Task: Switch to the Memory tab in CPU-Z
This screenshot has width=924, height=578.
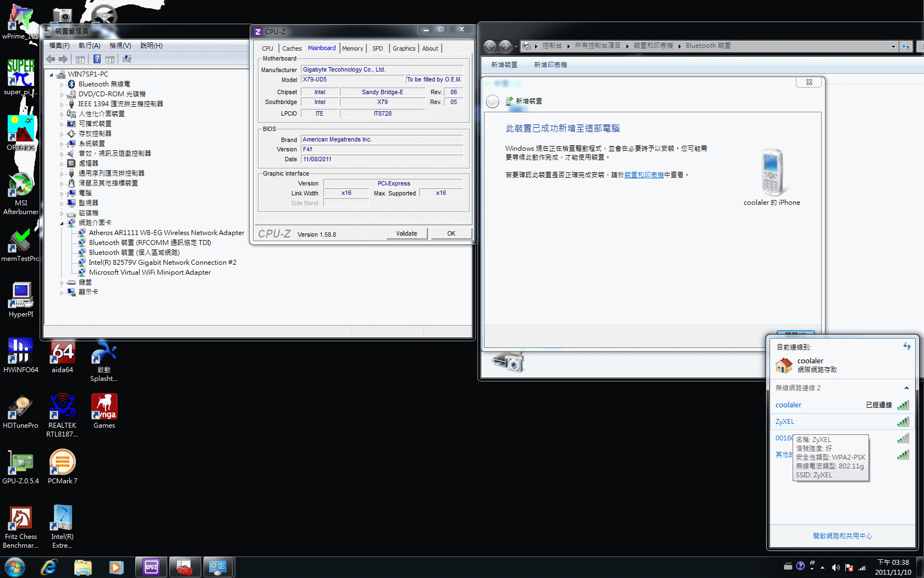Action: [353, 48]
